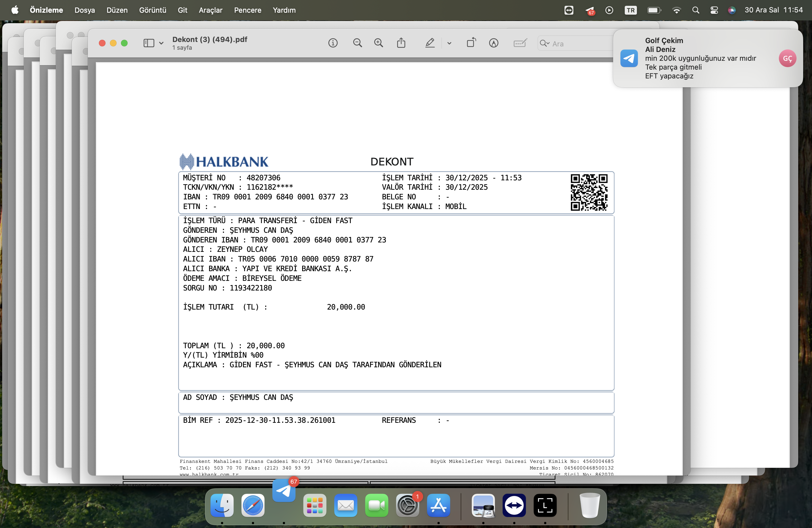
Task: Click the Telegram menu bar icon
Action: click(x=590, y=10)
